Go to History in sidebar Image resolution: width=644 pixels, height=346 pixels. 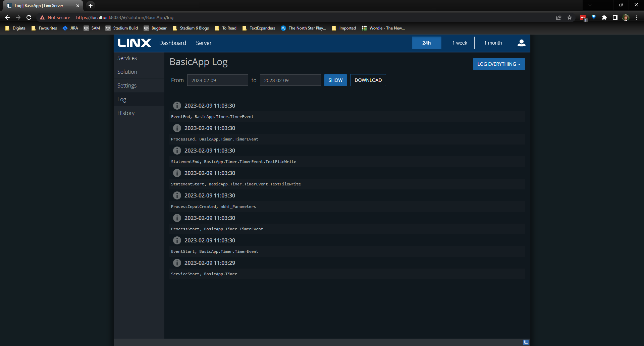[139, 113]
